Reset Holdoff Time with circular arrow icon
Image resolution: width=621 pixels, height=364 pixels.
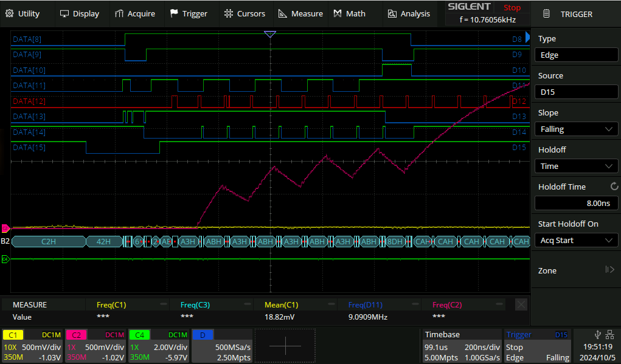[614, 187]
